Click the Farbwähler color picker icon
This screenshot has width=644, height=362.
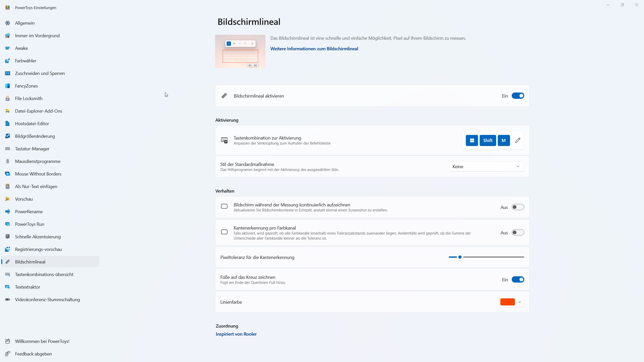pyautogui.click(x=8, y=61)
